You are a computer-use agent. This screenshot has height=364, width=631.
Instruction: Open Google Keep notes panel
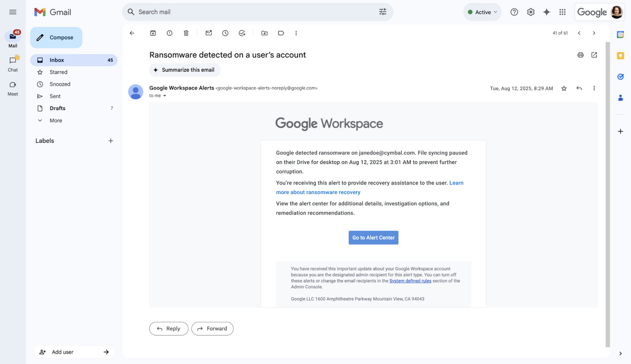click(x=620, y=55)
